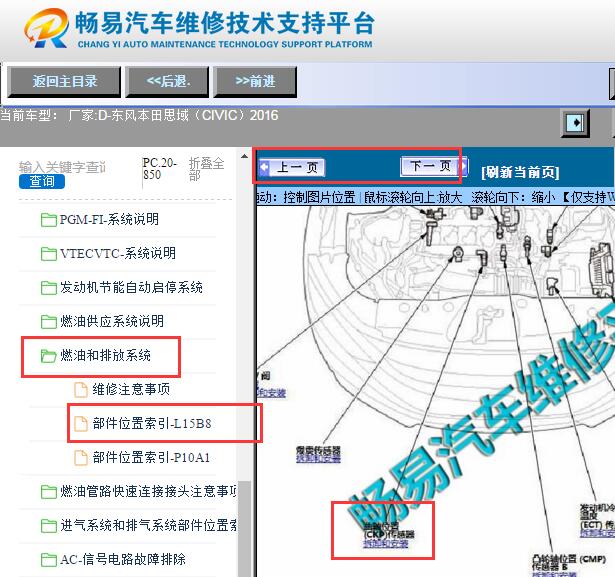Click the PC.20-850 label

coord(160,169)
